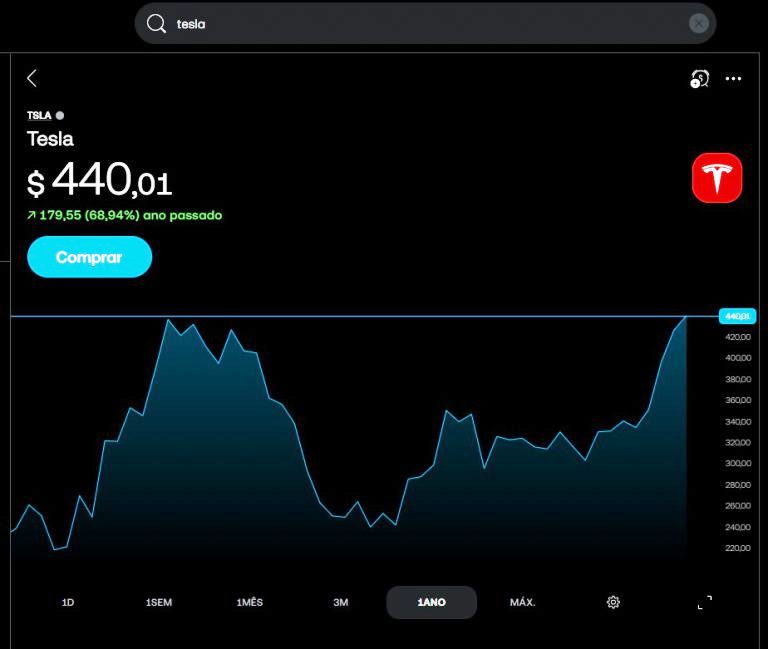This screenshot has width=768, height=649.
Task: Click the 440,01 price tag on chart axis
Action: click(x=737, y=316)
